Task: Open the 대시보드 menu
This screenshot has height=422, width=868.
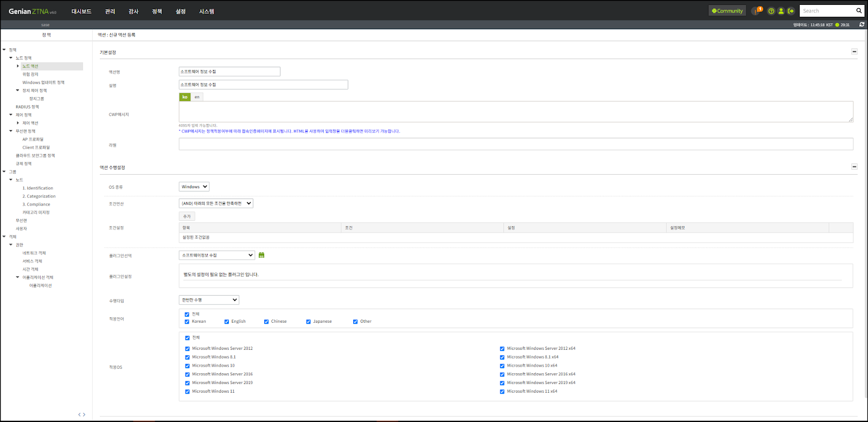Action: (81, 11)
